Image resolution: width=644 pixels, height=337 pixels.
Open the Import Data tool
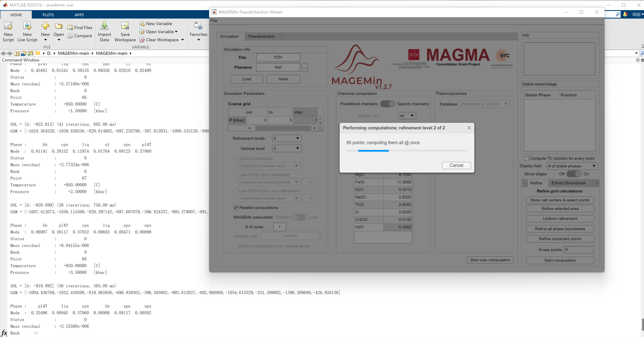(x=104, y=31)
